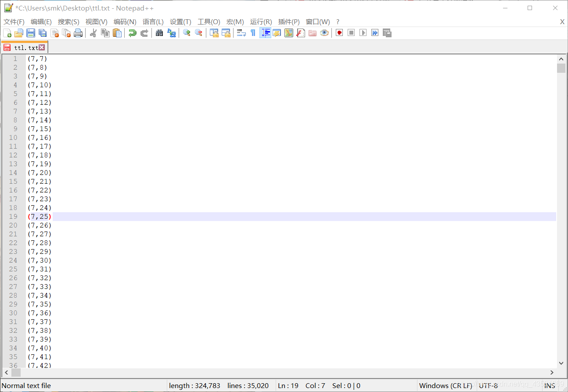Screen dimensions: 568x392
Task: Open the 编辑(E) menu
Action: click(41, 22)
